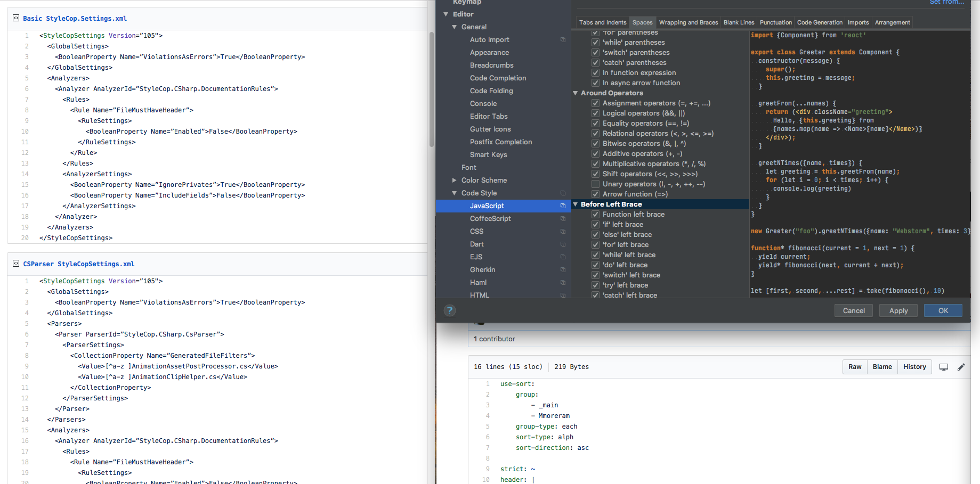Open the Code Generation tab

pos(820,22)
